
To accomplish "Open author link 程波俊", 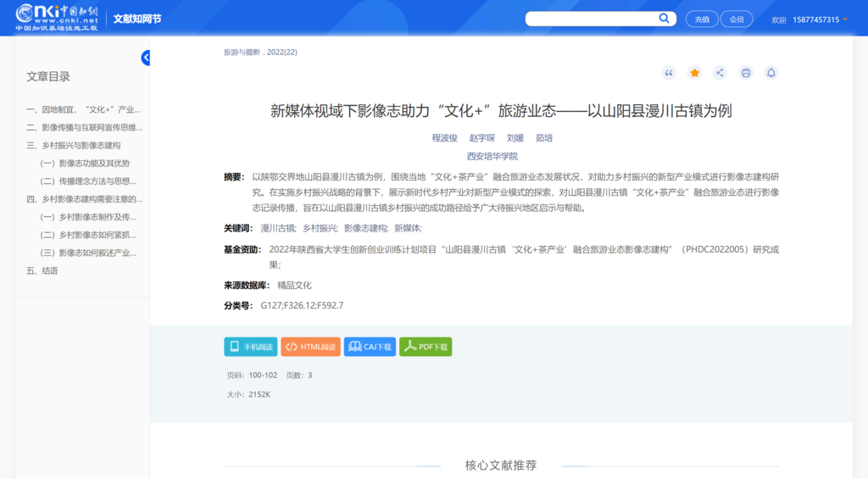I will [x=444, y=137].
